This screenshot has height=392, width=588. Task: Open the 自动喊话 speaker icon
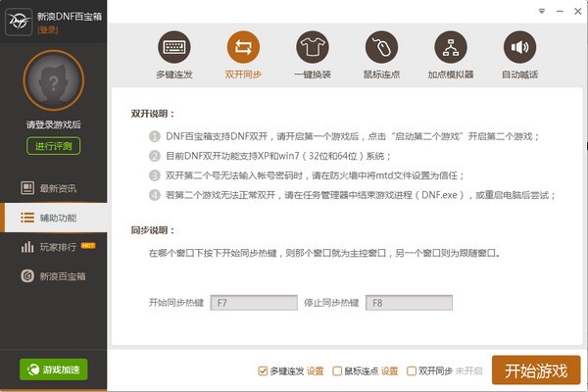click(519, 47)
